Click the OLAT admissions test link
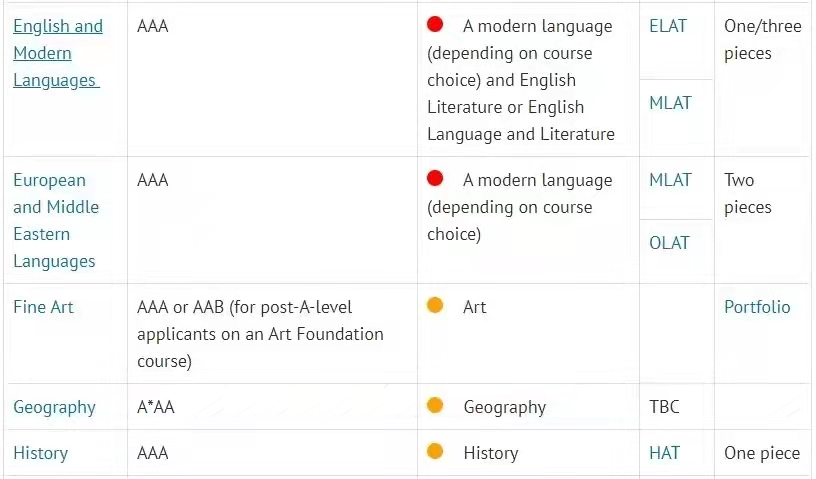Viewport: 816px width, 479px height. coord(669,243)
